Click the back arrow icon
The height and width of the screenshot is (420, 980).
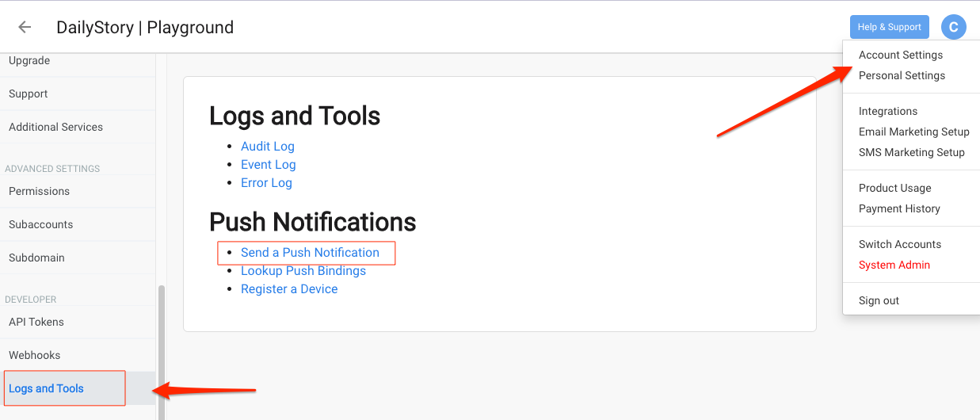tap(25, 27)
